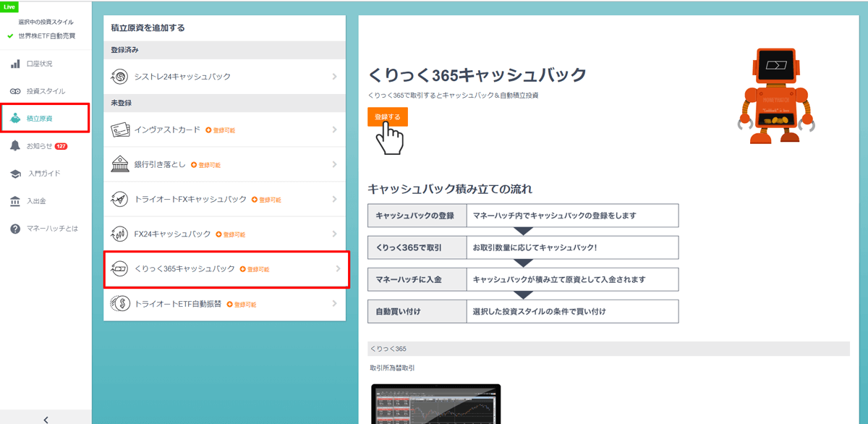This screenshot has width=868, height=424.
Task: Choose the 銀行引き落とし label
Action: tap(160, 164)
